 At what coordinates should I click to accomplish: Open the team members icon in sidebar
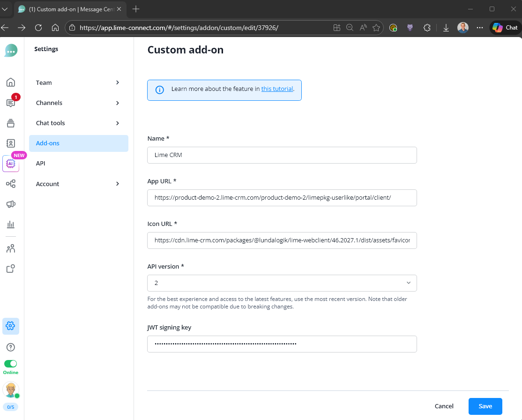click(x=10, y=248)
